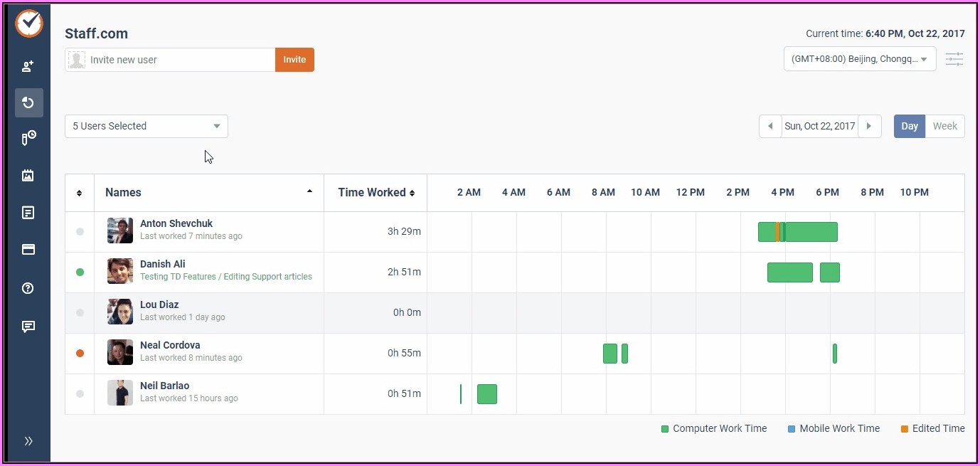Image resolution: width=980 pixels, height=466 pixels.
Task: Click the Invite new user field
Action: click(178, 60)
